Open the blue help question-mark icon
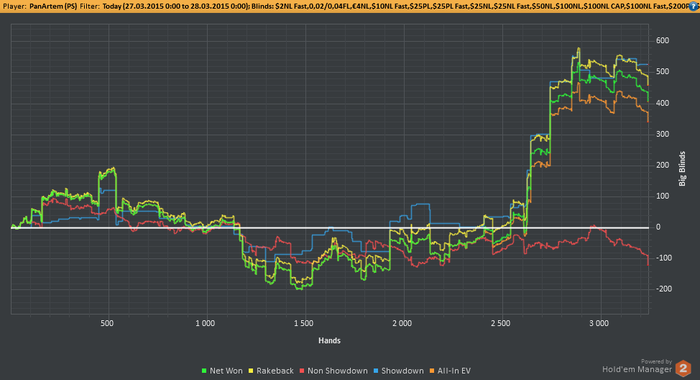The image size is (700, 380). (695, 6)
